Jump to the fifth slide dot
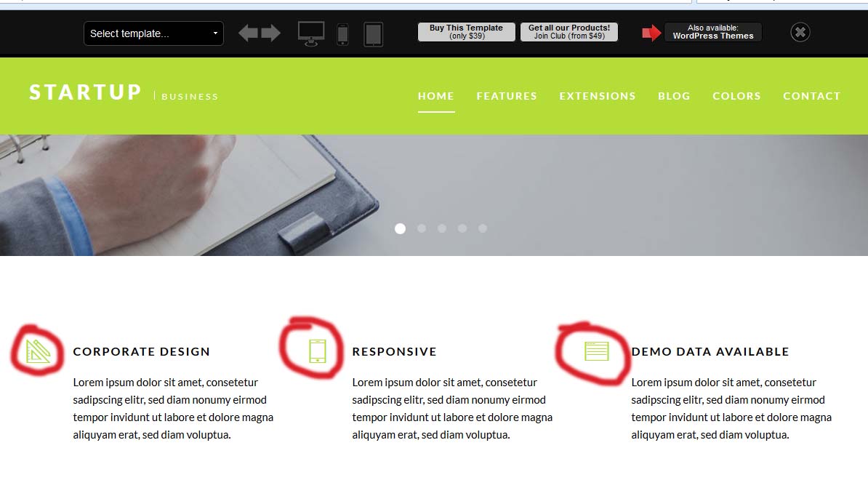Image resolution: width=868 pixels, height=504 pixels. 483,228
